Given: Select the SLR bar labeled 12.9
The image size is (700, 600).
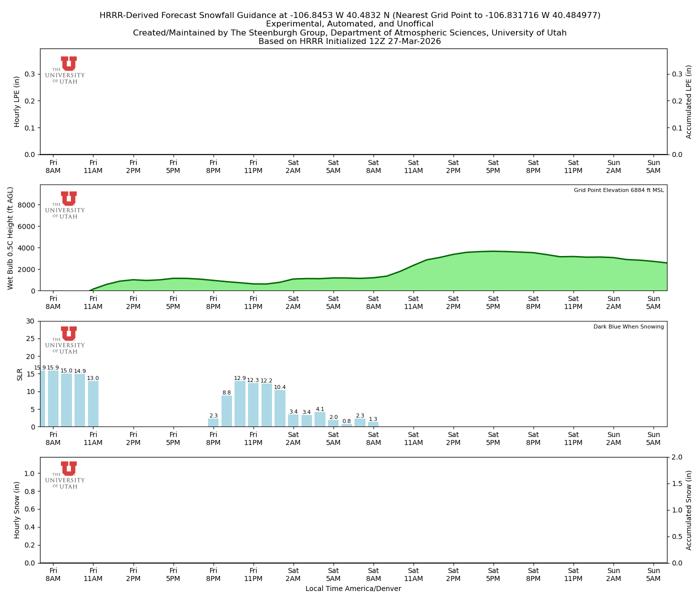Looking at the screenshot, I should (x=240, y=404).
